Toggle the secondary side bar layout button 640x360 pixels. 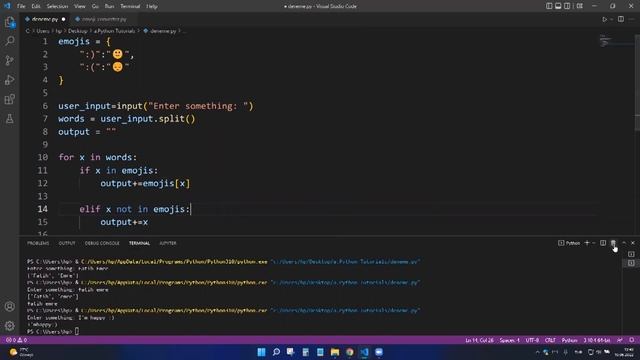(567, 6)
